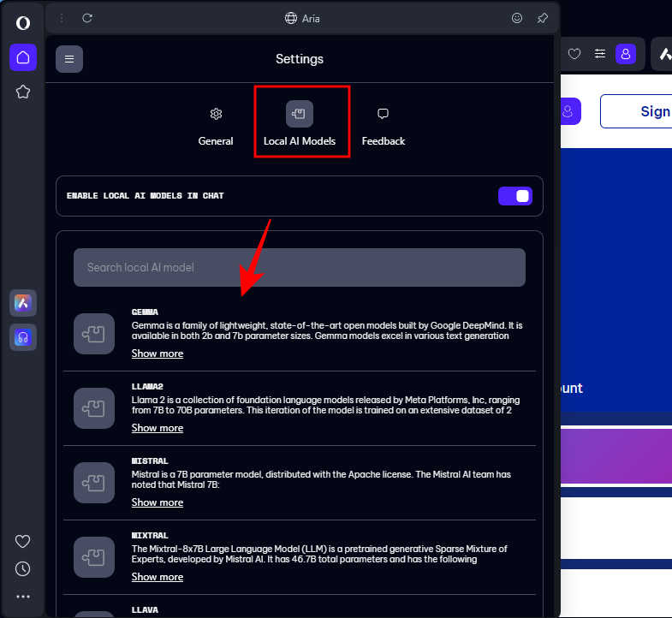
Task: Select the LLAMA2 model title
Action: click(x=147, y=387)
